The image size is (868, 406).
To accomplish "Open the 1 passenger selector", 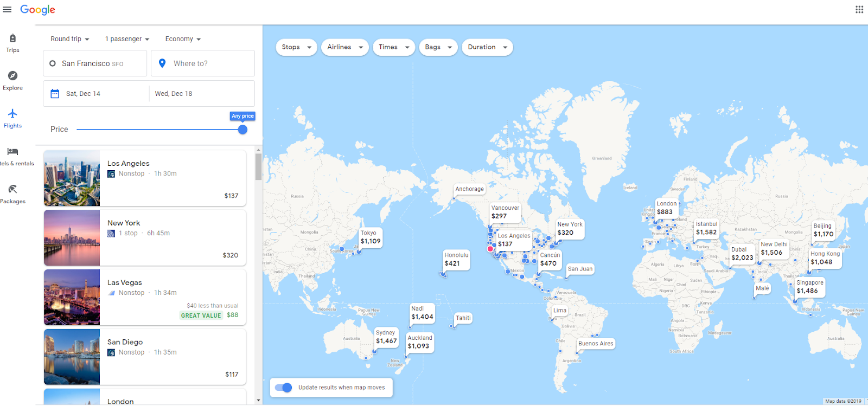I will [x=127, y=39].
